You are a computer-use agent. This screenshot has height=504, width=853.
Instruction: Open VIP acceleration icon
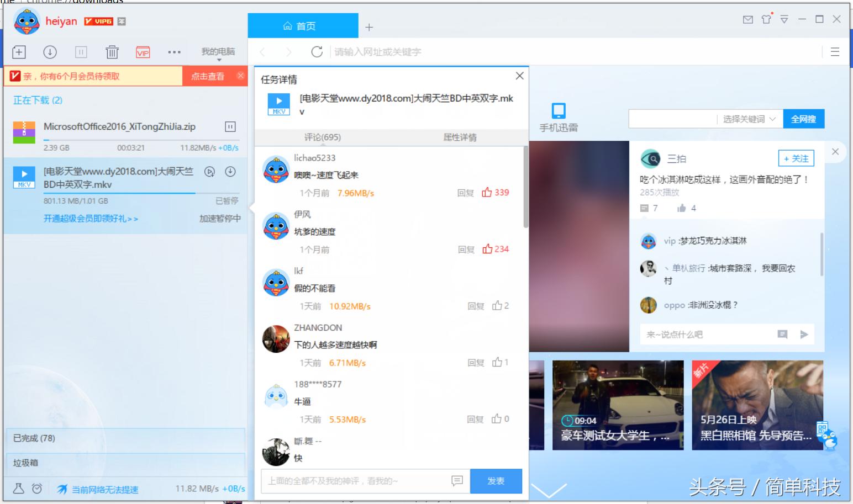(x=143, y=51)
